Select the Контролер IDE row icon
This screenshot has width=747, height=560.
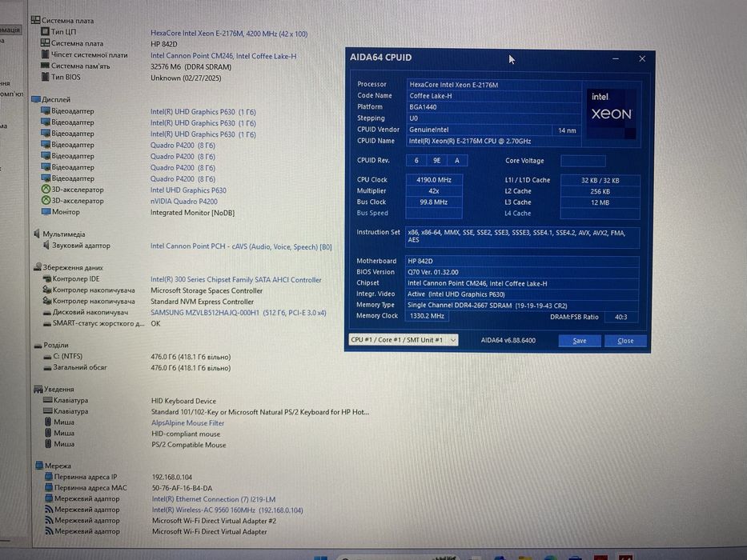coord(46,278)
